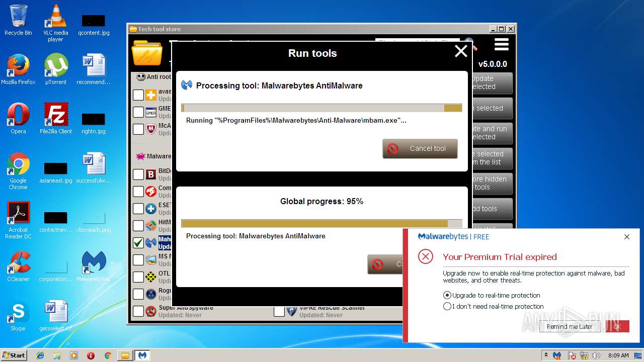Screen dimensions: 644x362
Task: Open Chrome from the taskbar
Action: [108, 355]
